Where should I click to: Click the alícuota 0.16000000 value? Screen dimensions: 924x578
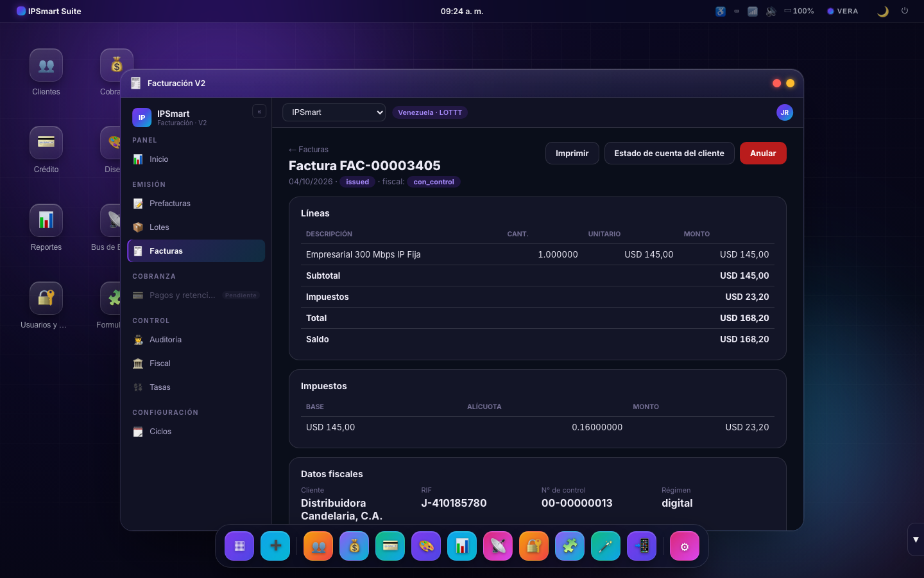[597, 427]
